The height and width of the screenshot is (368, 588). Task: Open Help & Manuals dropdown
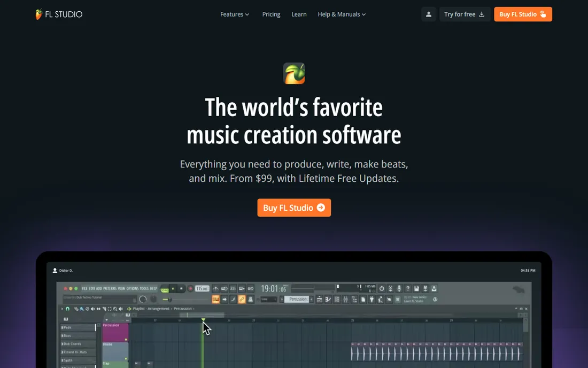click(x=342, y=14)
